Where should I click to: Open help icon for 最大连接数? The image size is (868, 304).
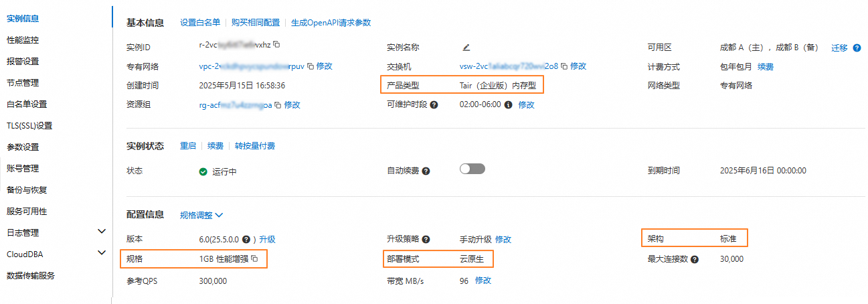tap(695, 259)
